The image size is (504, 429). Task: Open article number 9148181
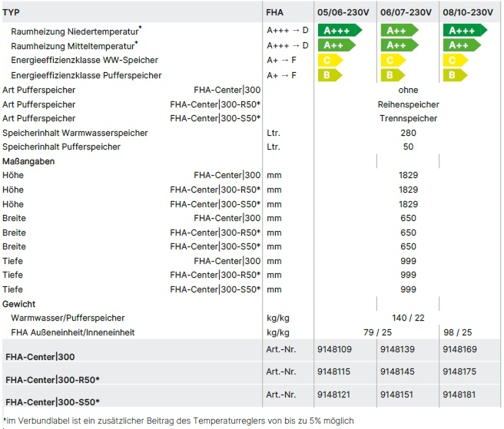coord(459,394)
